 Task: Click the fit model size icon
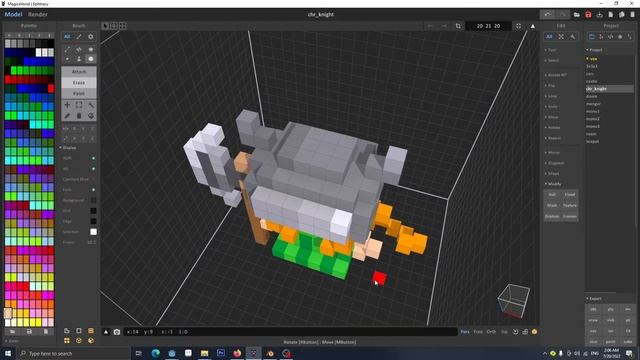pyautogui.click(x=518, y=26)
